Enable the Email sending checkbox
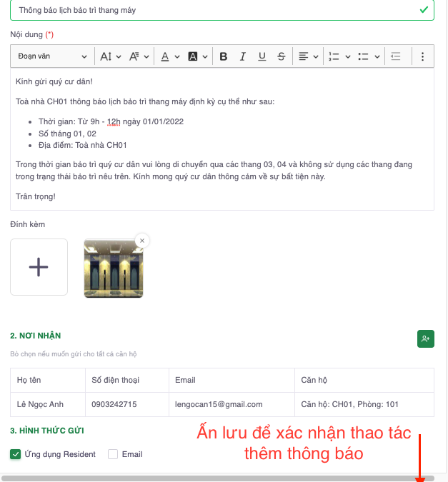 (x=113, y=454)
